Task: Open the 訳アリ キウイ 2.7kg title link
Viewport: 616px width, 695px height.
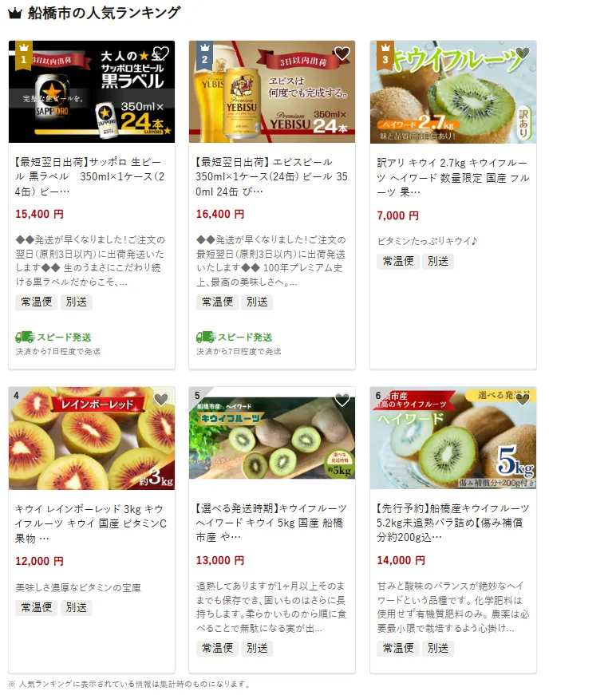Action: coord(452,178)
